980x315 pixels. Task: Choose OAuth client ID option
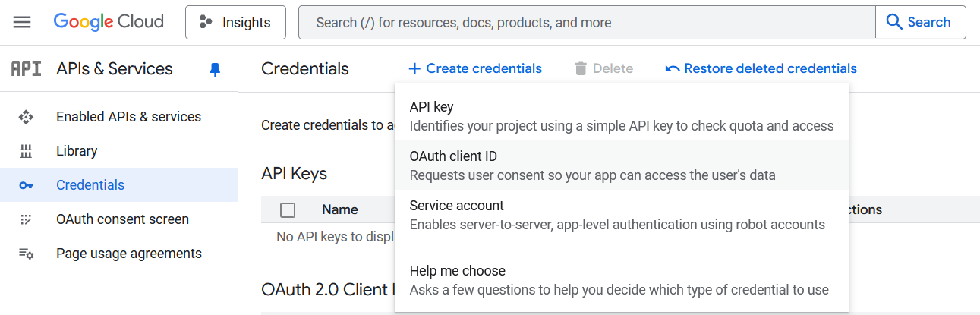(x=622, y=165)
